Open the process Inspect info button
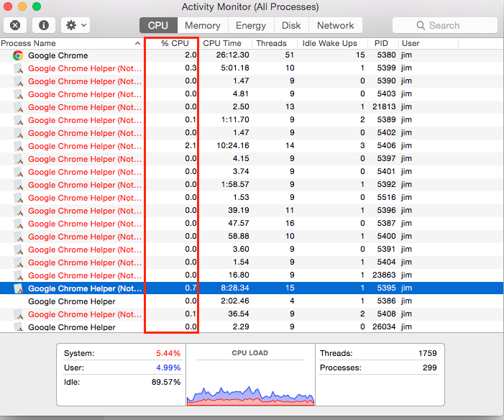The width and height of the screenshot is (504, 420). [44, 25]
